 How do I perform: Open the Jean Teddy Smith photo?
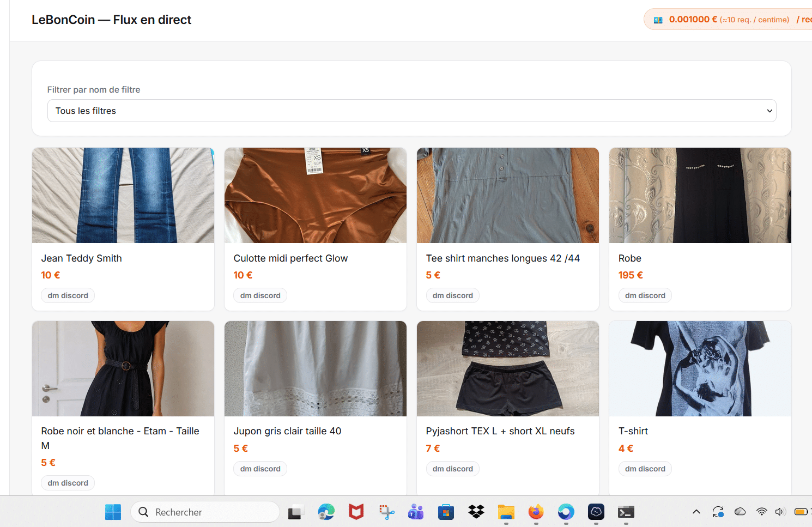(123, 195)
